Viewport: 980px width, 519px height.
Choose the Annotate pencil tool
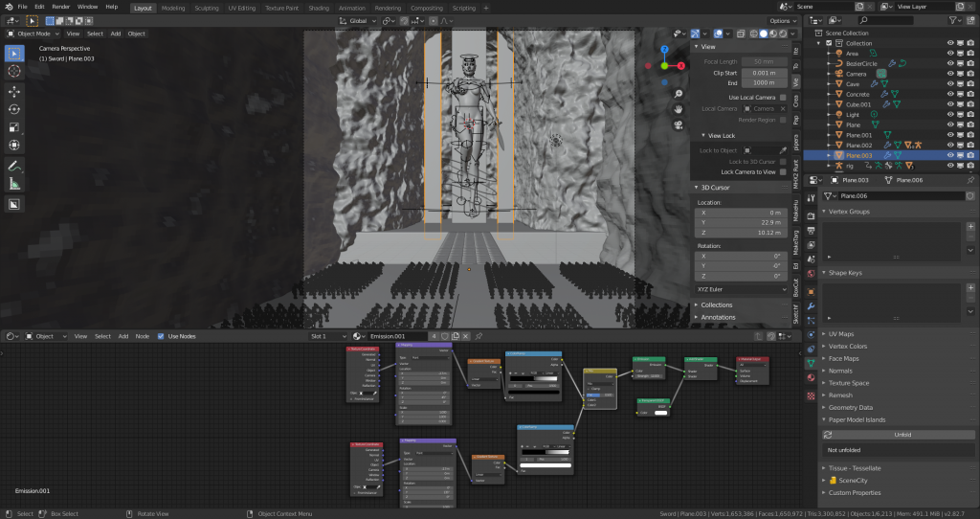15,166
